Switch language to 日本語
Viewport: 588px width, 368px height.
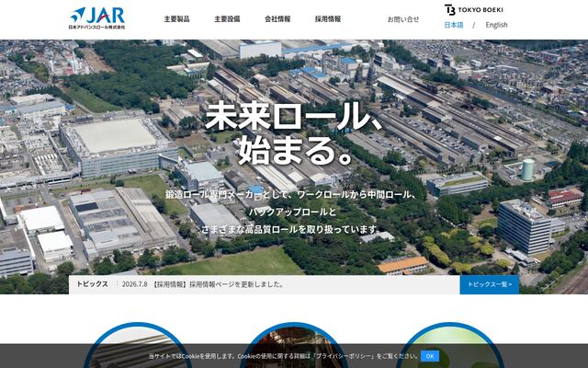(x=454, y=25)
